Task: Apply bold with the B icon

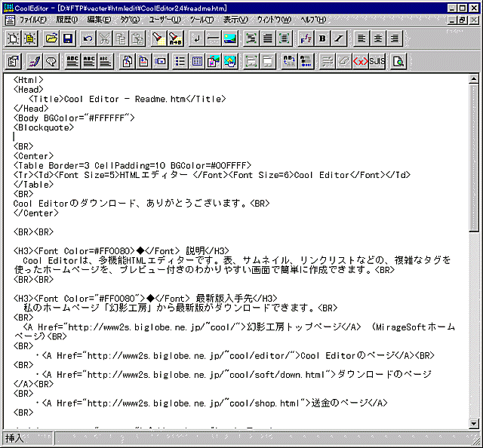Action: click(322, 38)
